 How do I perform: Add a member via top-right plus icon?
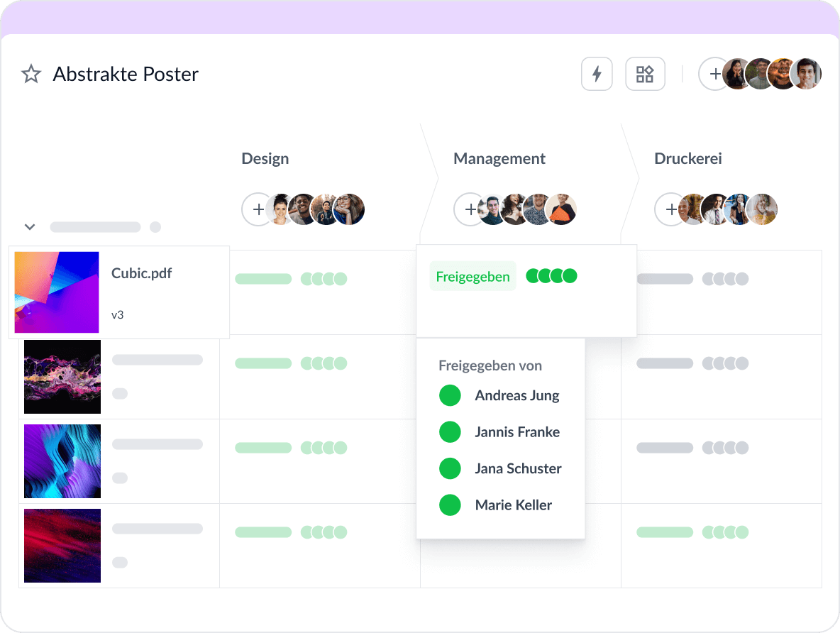click(714, 74)
